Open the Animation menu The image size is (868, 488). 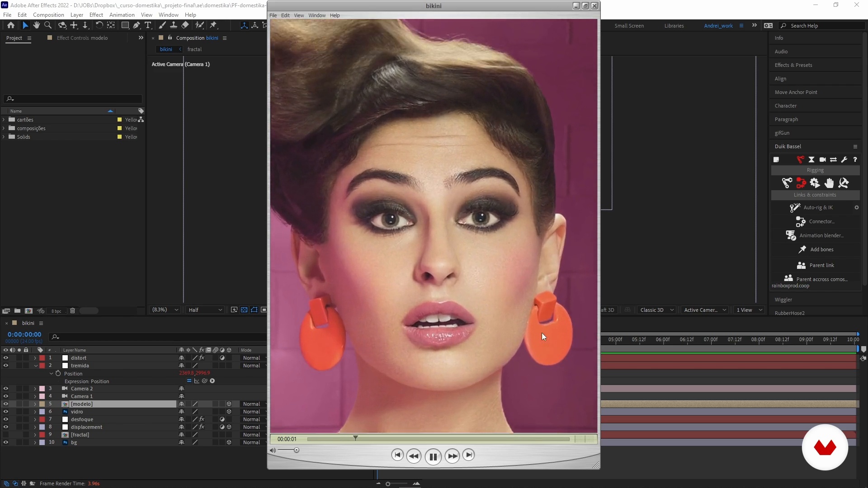pyautogui.click(x=122, y=15)
